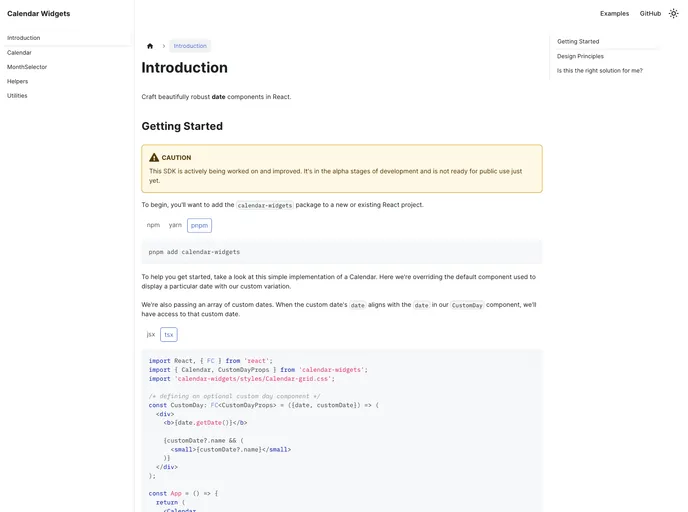The height and width of the screenshot is (512, 688).
Task: Toggle the light/dark theme sun icon
Action: point(675,14)
